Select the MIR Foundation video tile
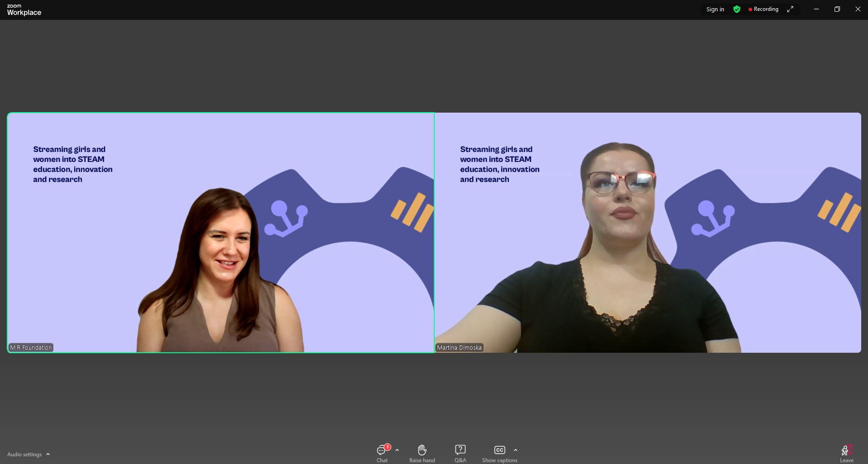868x464 pixels. (x=221, y=232)
